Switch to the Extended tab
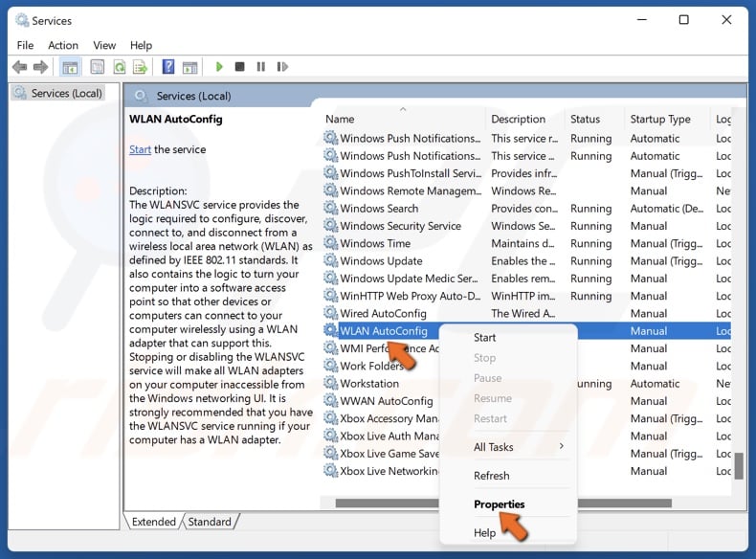 (x=154, y=522)
